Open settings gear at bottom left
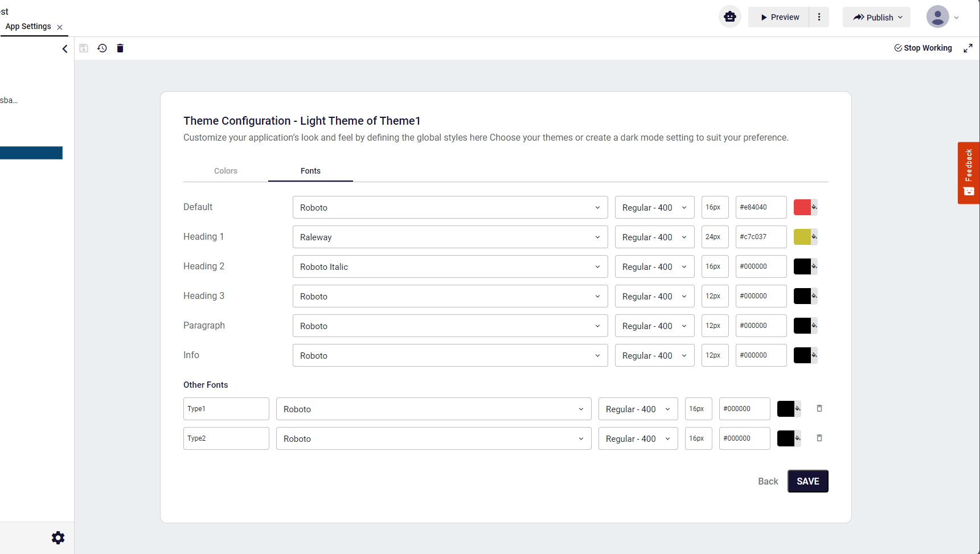 [58, 537]
